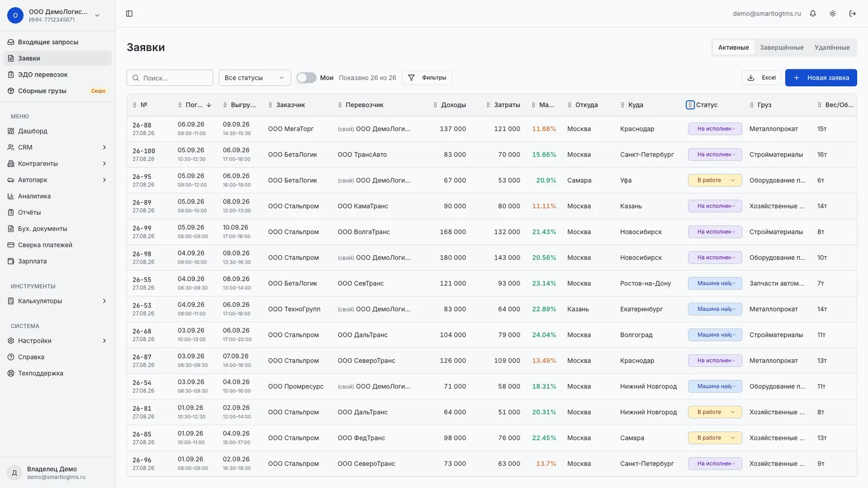The image size is (868, 488).
Task: Click customer ООО ТехноГрупп
Action: click(x=294, y=309)
